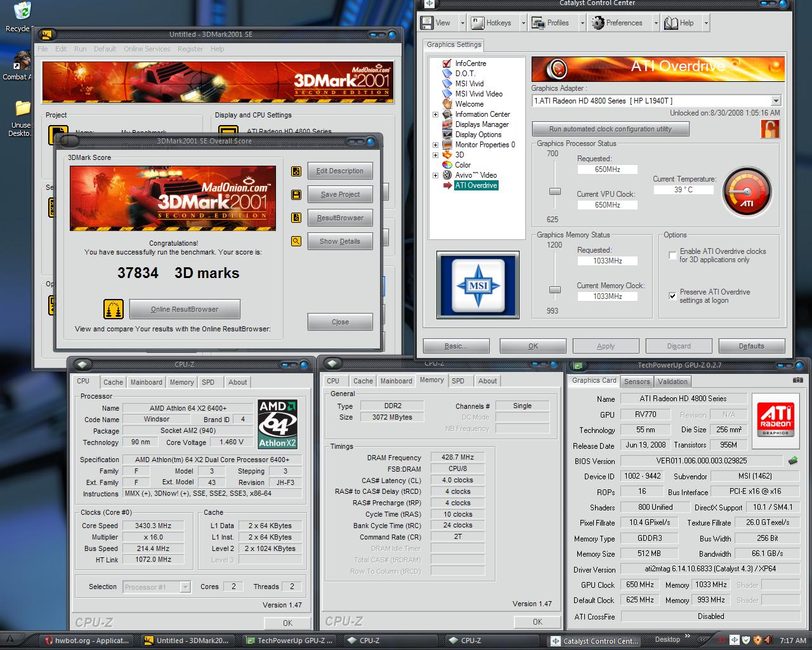
Task: Click the Save Project floppy icon
Action: coord(296,194)
